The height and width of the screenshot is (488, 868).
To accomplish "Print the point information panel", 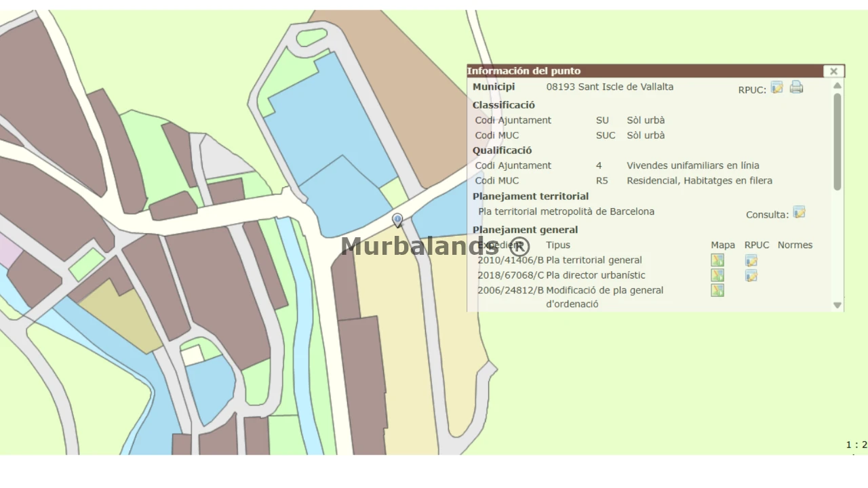I will point(797,87).
